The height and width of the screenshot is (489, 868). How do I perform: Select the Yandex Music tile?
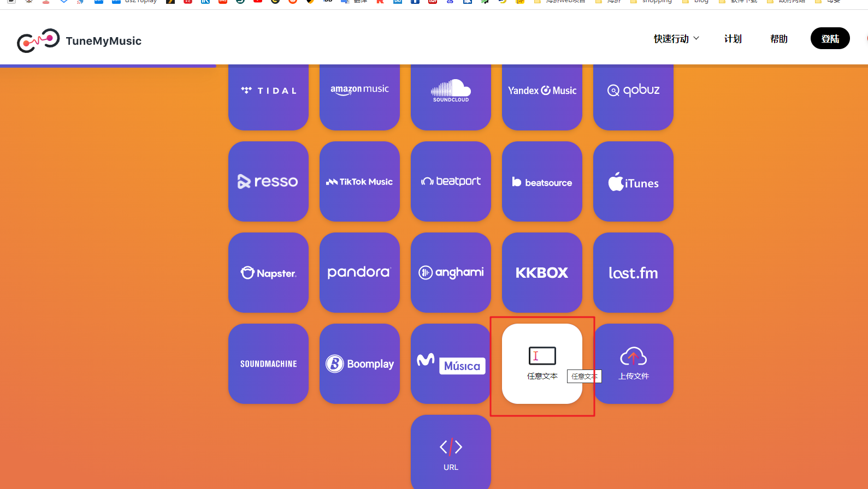point(542,91)
